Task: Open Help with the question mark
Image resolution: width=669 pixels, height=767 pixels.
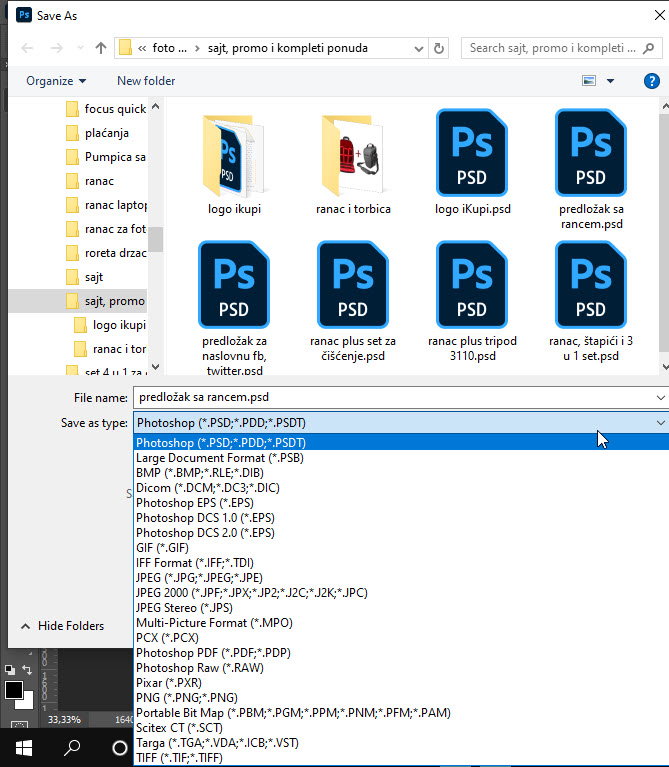Action: 651,81
